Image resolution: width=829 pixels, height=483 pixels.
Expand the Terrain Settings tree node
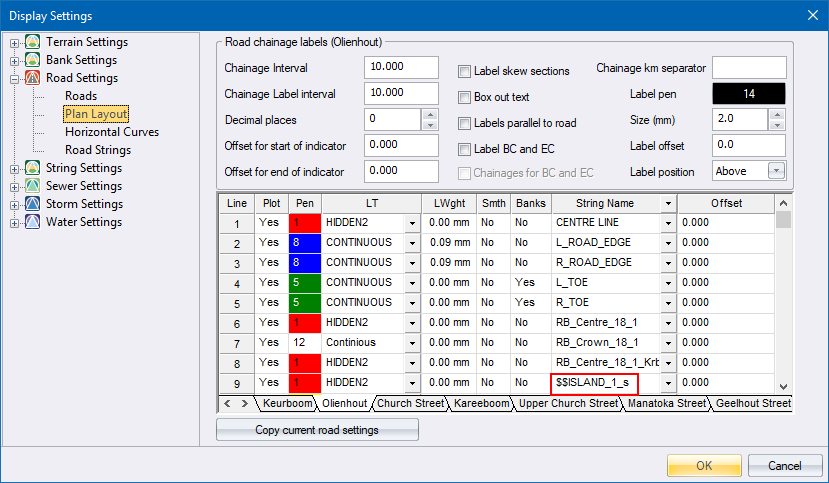click(x=14, y=42)
